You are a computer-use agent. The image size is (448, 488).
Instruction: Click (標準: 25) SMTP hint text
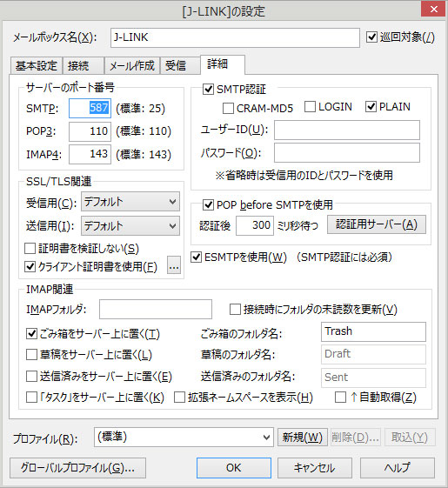click(140, 109)
